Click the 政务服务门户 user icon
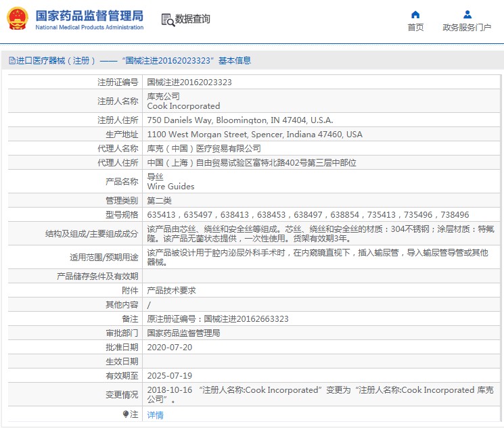This screenshot has height=428, width=504. pyautogui.click(x=467, y=15)
